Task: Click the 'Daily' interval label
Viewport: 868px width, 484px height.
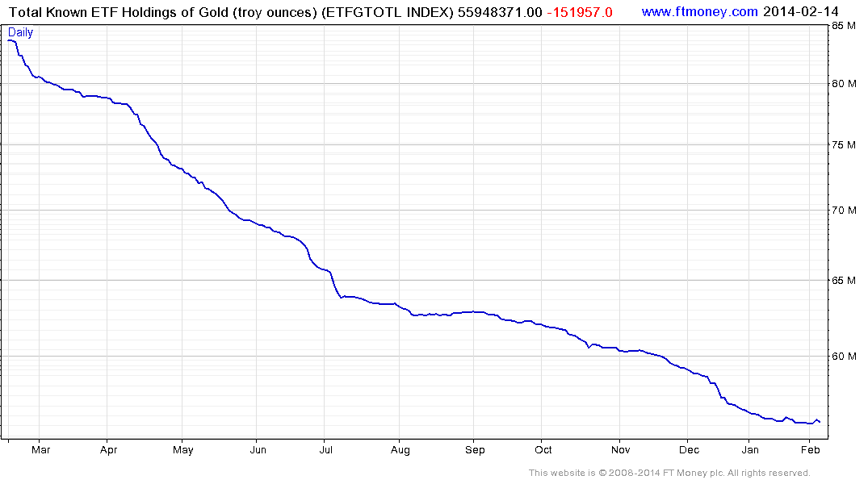Action: (20, 32)
